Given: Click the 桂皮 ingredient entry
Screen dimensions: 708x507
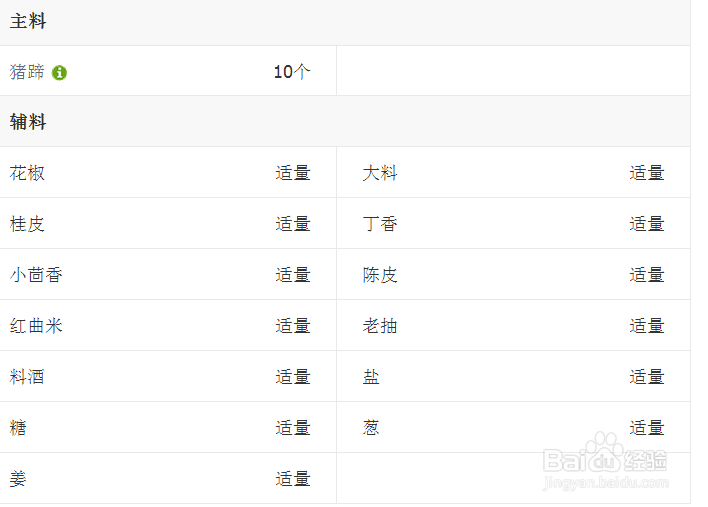Looking at the screenshot, I should click(x=27, y=224).
